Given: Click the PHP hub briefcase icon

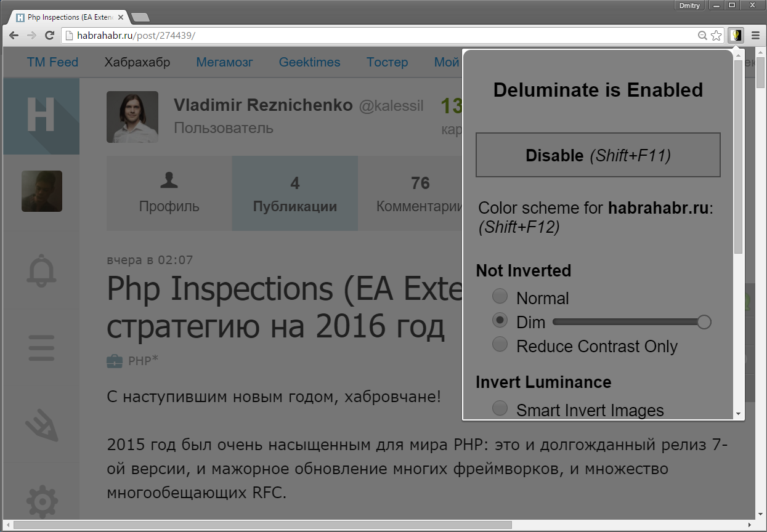Looking at the screenshot, I should point(114,361).
